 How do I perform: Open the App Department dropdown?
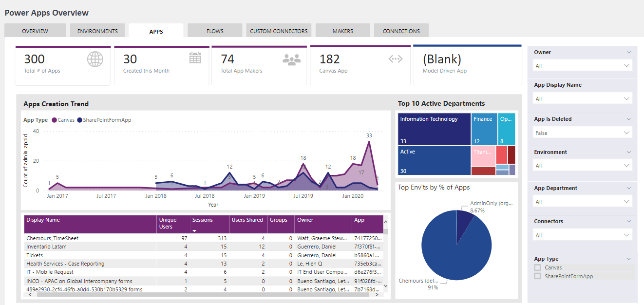pos(583,202)
